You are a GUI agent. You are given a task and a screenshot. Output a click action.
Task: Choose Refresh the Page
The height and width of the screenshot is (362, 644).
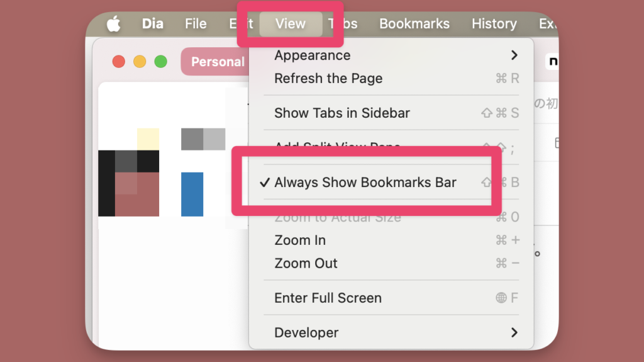328,79
